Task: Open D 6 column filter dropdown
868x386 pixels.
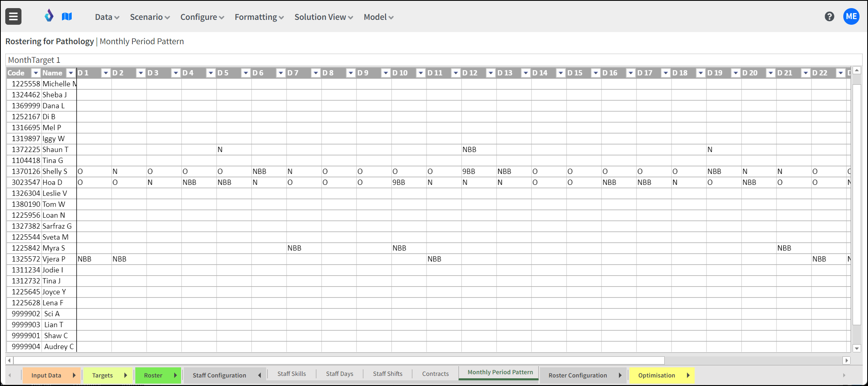Action: coord(281,73)
